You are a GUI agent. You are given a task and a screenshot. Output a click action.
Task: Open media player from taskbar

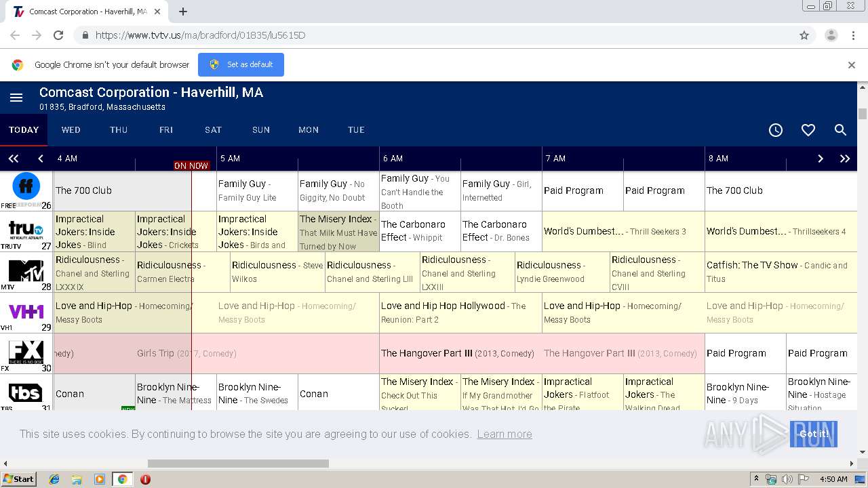pos(100,479)
